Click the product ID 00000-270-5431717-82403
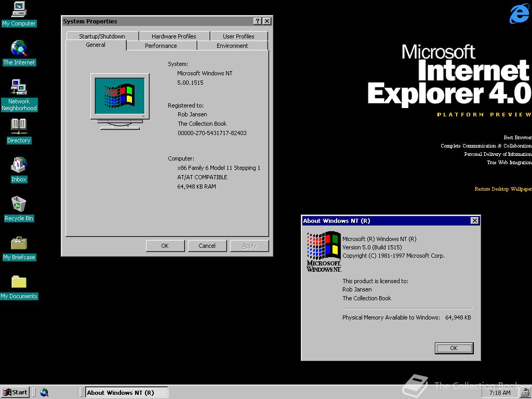This screenshot has height=399, width=532. click(x=212, y=133)
